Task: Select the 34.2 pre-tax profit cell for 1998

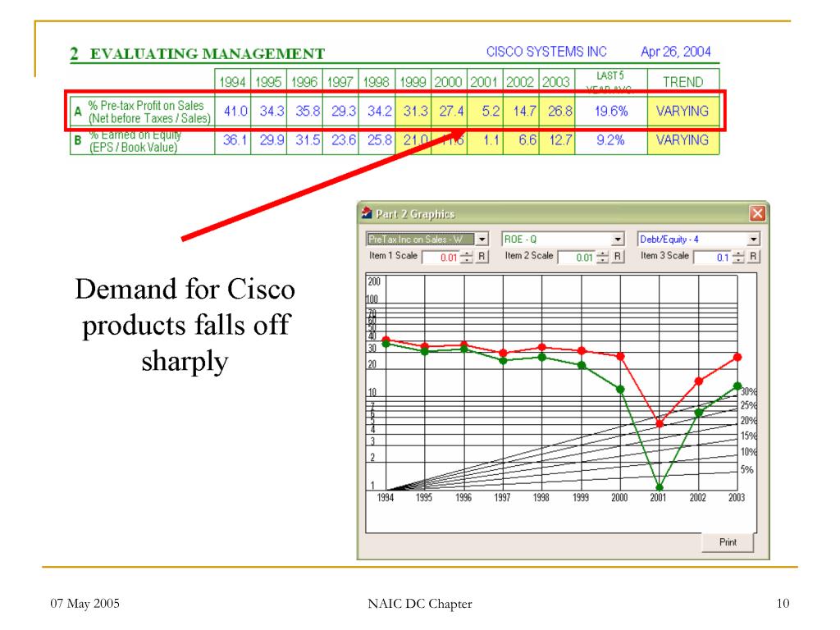Action: (x=377, y=111)
